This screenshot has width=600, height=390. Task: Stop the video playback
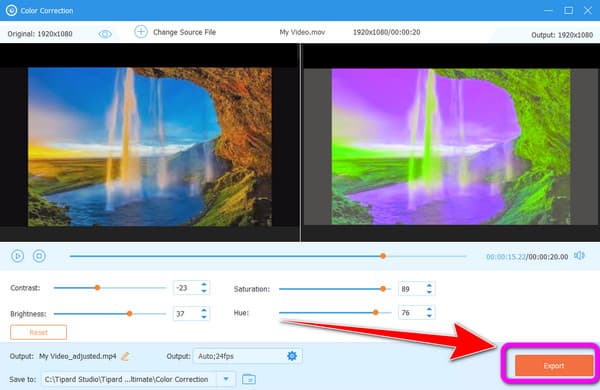point(39,256)
